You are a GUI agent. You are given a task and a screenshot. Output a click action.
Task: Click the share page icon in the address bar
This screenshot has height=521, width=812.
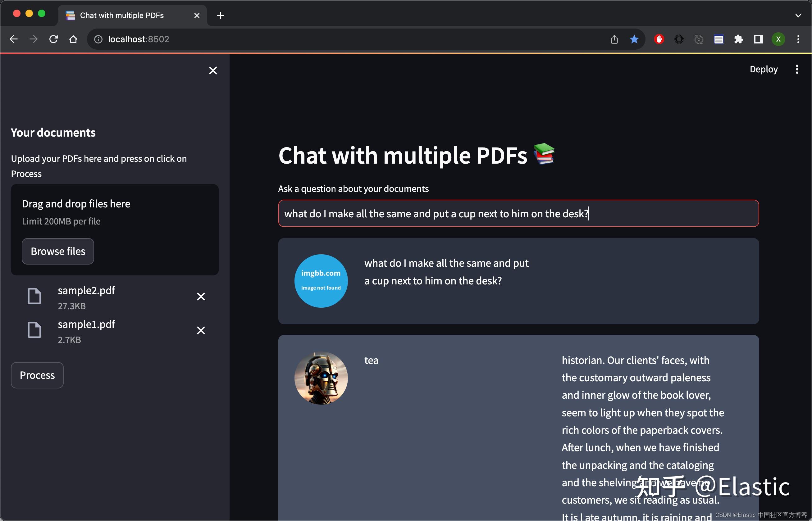point(614,39)
